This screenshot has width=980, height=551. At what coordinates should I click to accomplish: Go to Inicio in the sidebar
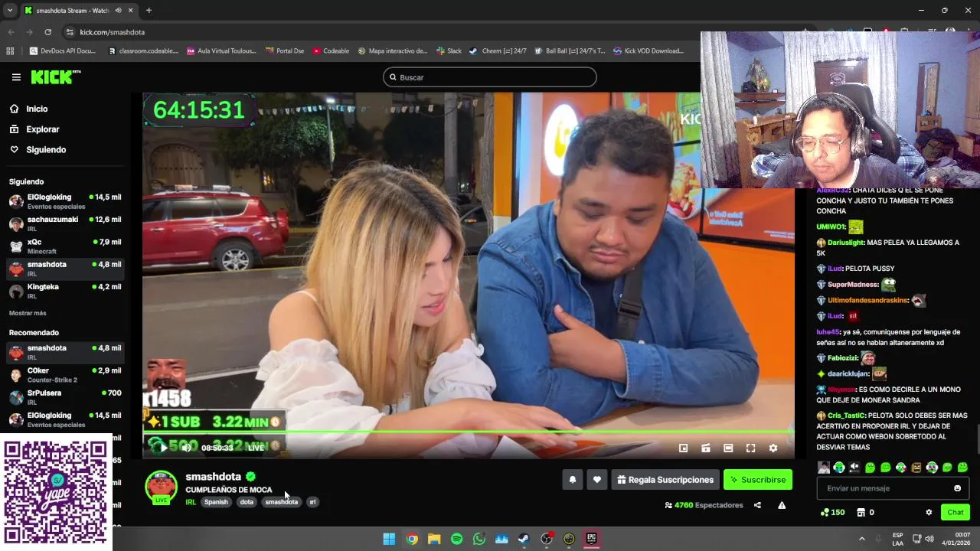[37, 109]
